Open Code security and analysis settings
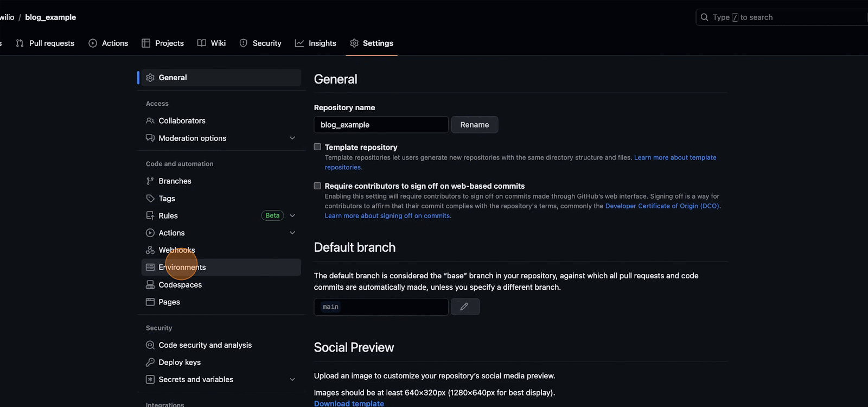Image resolution: width=868 pixels, height=407 pixels. click(x=221, y=345)
